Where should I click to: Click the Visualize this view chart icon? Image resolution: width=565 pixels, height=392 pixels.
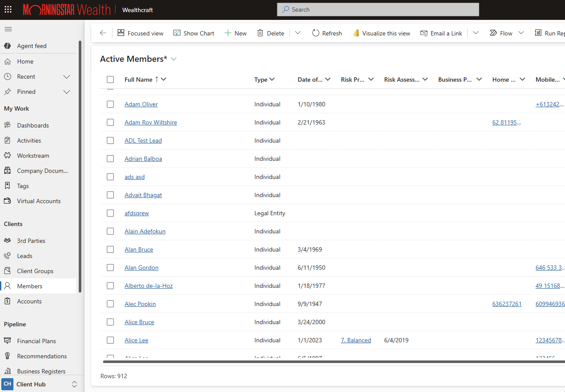[356, 33]
